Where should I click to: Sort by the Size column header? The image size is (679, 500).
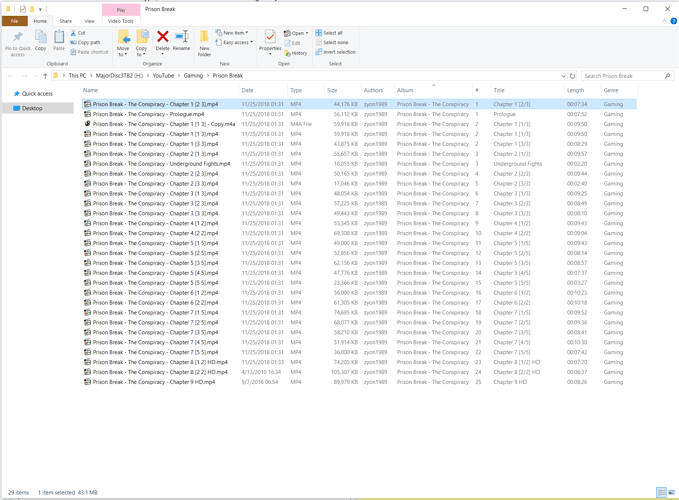342,90
